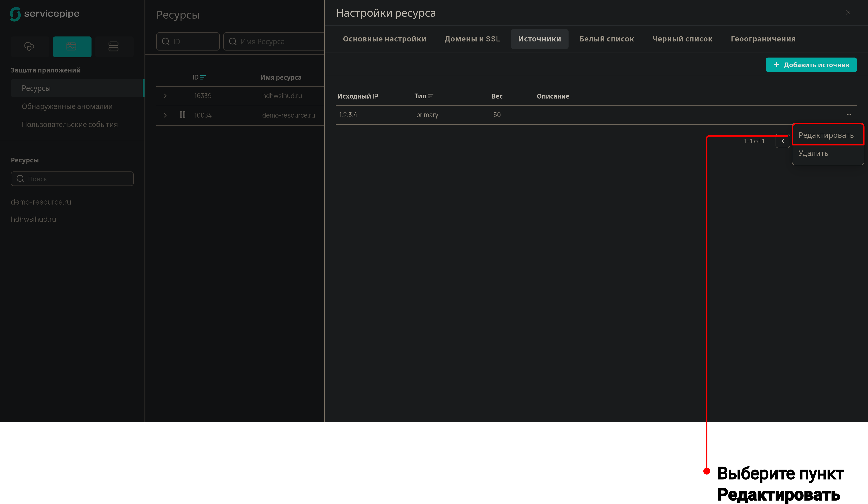Screen dimensions: 868x504
Task: Switch to the Черный список tab
Action: (x=682, y=39)
